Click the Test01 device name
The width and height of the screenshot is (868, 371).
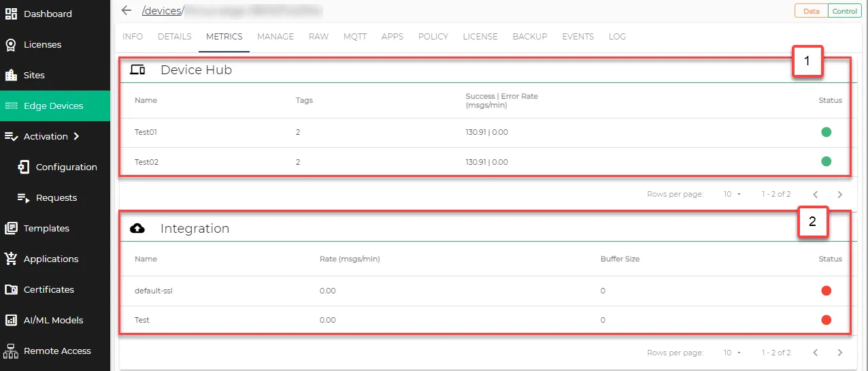coord(146,132)
